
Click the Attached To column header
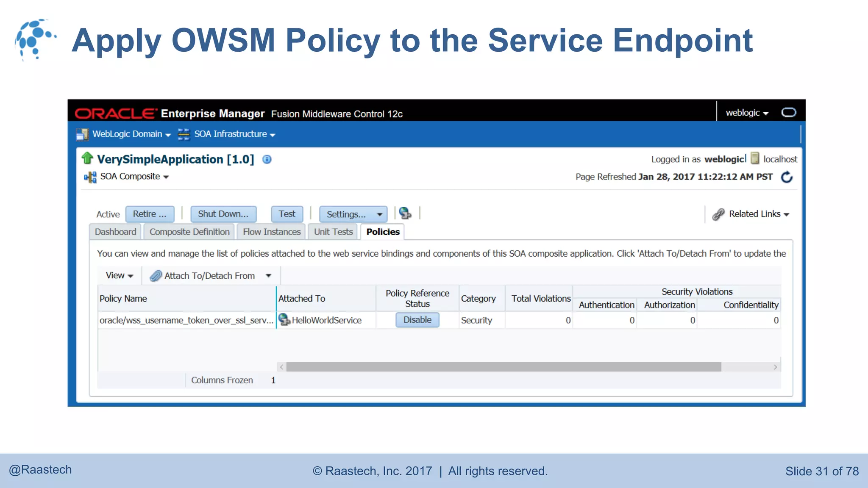point(326,299)
